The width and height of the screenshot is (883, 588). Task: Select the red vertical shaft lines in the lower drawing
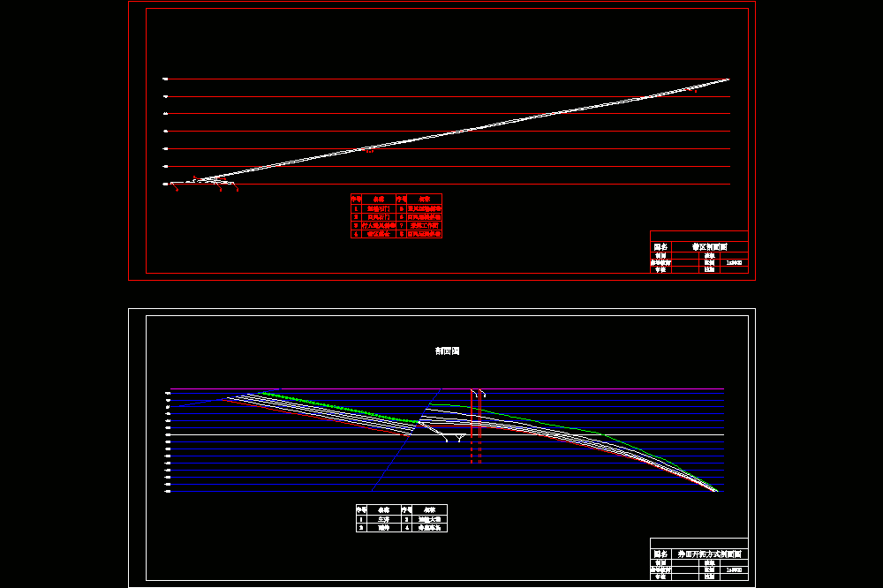click(x=476, y=426)
